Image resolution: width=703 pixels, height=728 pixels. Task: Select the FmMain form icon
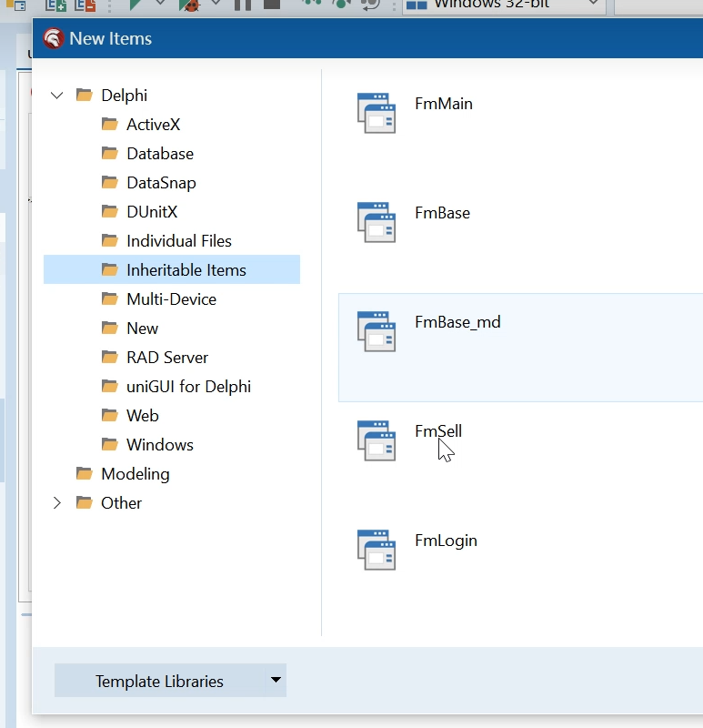[377, 113]
